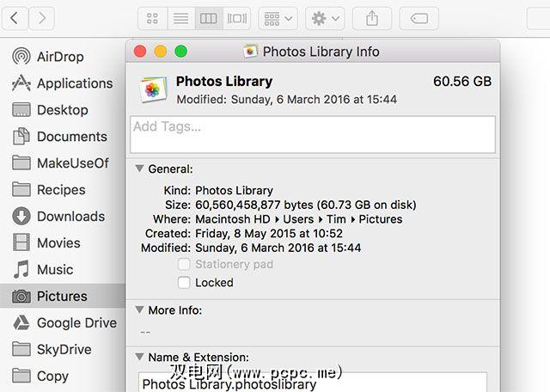This screenshot has height=392, width=550.
Task: Switch to icon view in toolbar
Action: coord(153,17)
